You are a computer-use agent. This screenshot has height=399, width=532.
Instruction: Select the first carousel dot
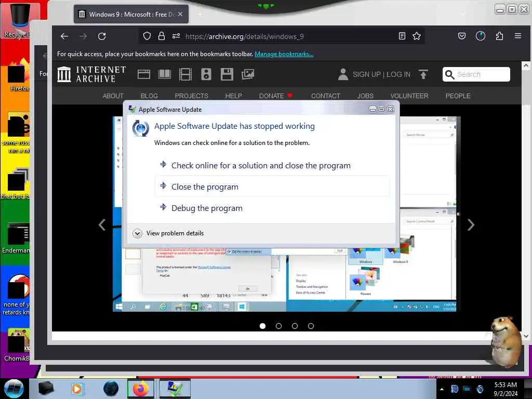point(262,326)
